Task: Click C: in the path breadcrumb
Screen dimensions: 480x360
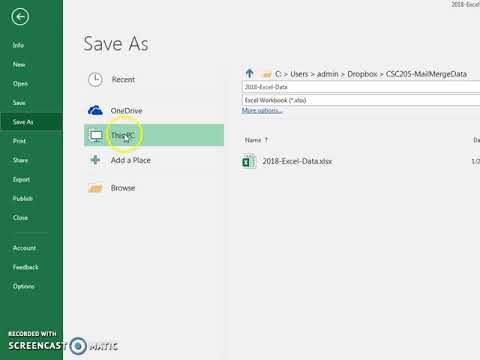Action: [278, 74]
